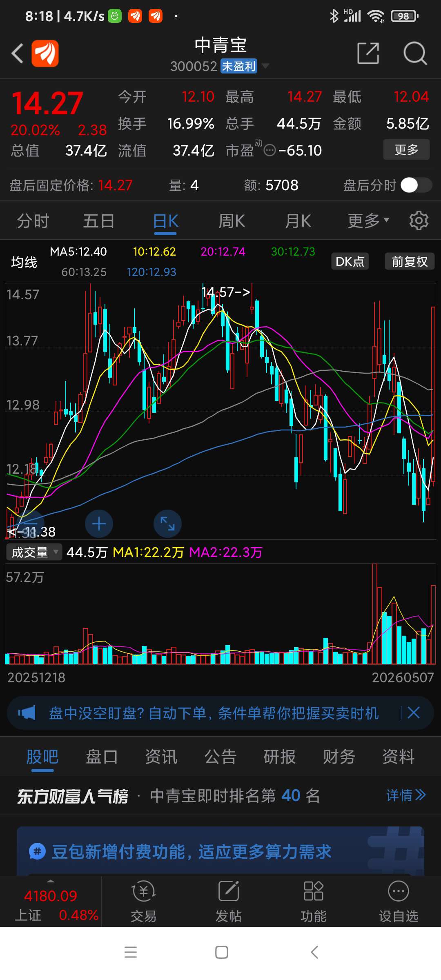Tap the 条件单 promotion banner text
This screenshot has width=441, height=980.
214,713
